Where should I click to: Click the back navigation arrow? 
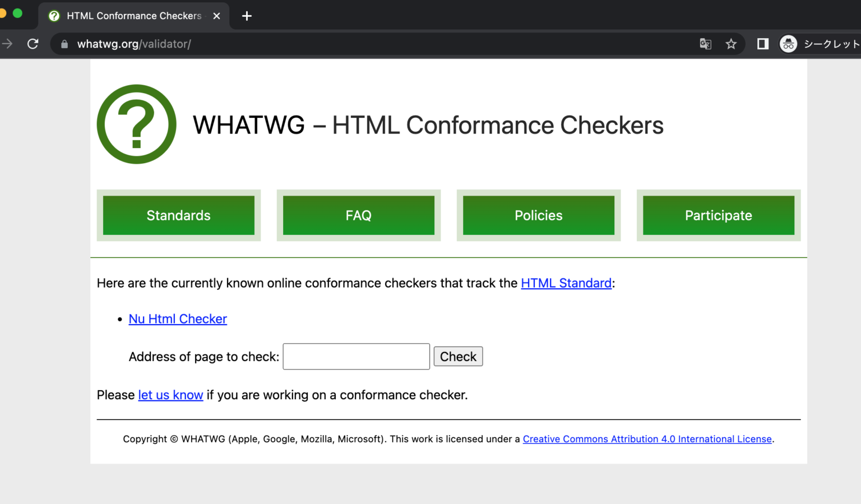tap(8, 44)
